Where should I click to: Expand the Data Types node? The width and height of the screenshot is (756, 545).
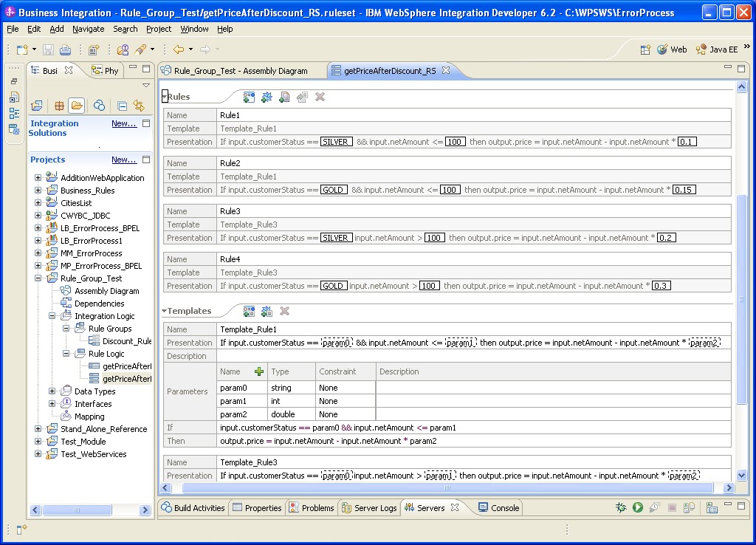click(x=52, y=391)
